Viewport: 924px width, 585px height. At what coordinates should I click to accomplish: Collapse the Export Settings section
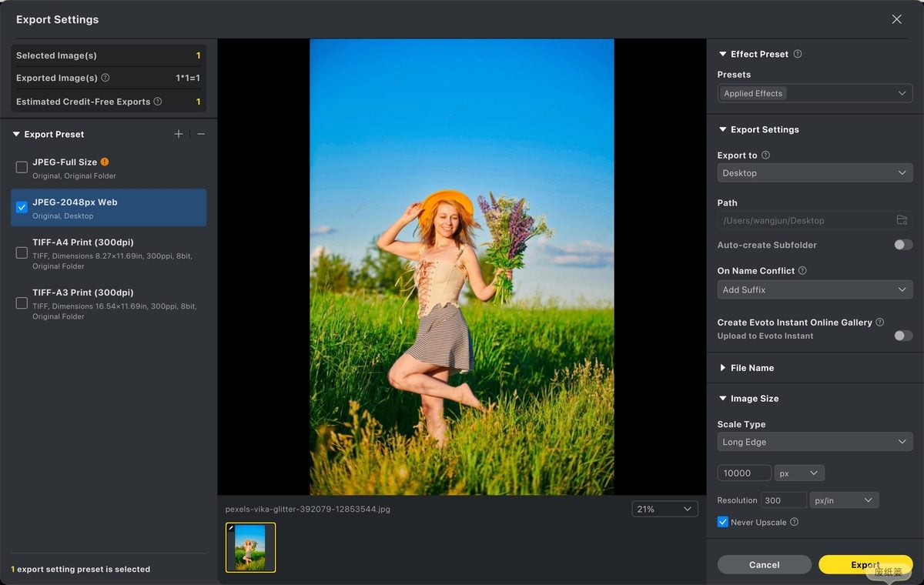point(722,129)
